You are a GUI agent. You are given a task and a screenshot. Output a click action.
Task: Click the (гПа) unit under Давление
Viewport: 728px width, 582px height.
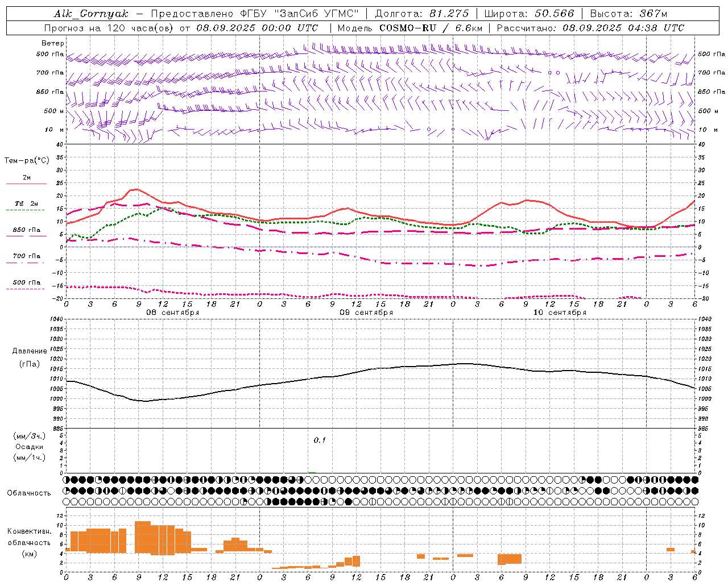30,364
